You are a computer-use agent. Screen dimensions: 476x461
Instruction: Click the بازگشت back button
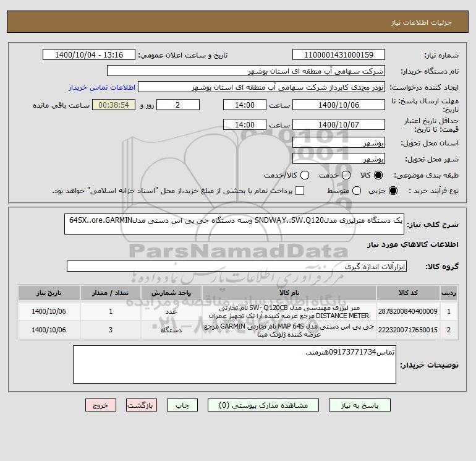pyautogui.click(x=142, y=405)
